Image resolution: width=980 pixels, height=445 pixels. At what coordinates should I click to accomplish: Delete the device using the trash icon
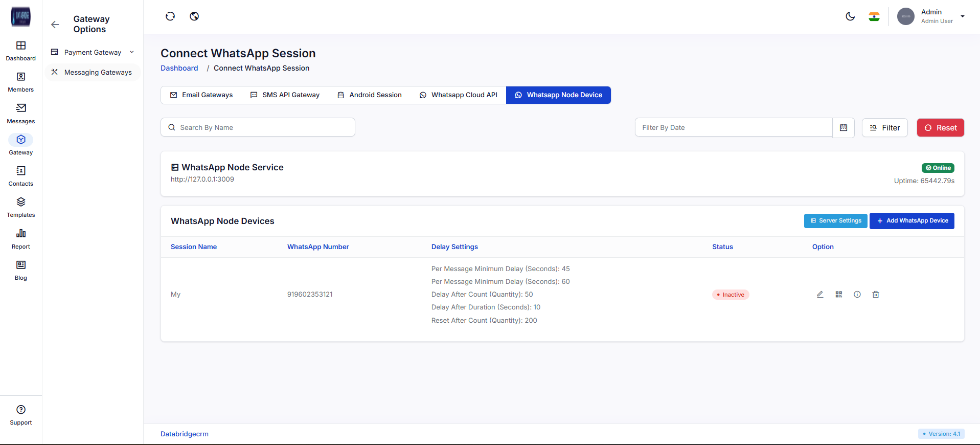[x=876, y=295]
